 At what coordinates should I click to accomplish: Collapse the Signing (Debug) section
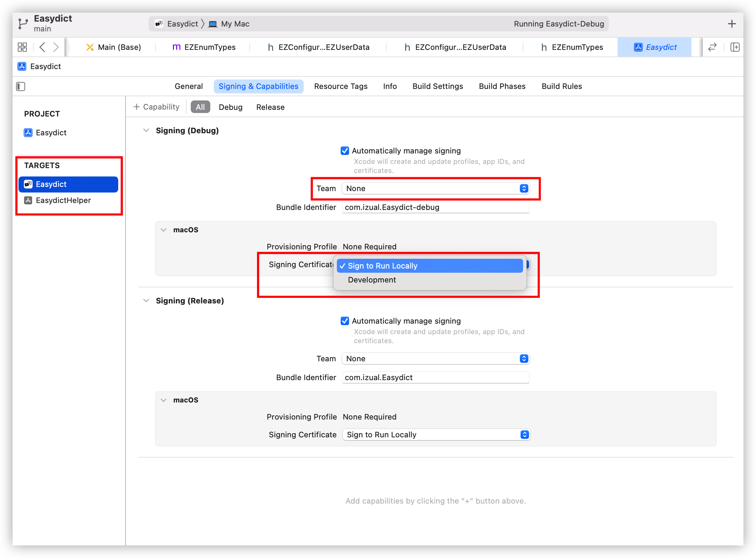(146, 130)
